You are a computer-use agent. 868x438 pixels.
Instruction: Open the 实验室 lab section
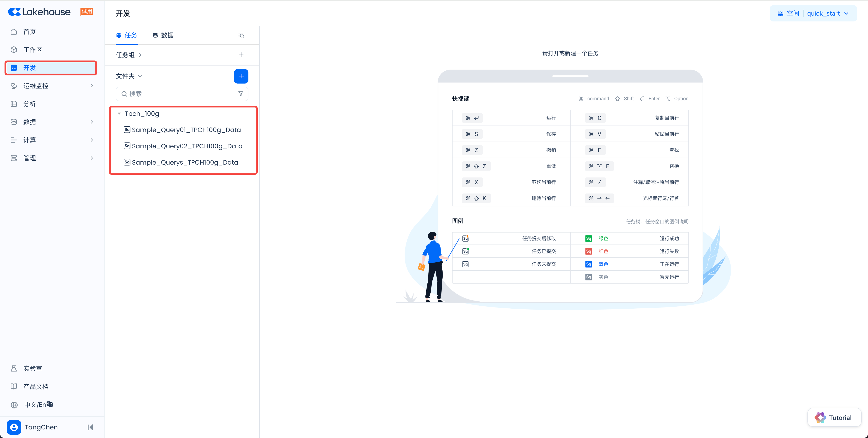tap(32, 368)
